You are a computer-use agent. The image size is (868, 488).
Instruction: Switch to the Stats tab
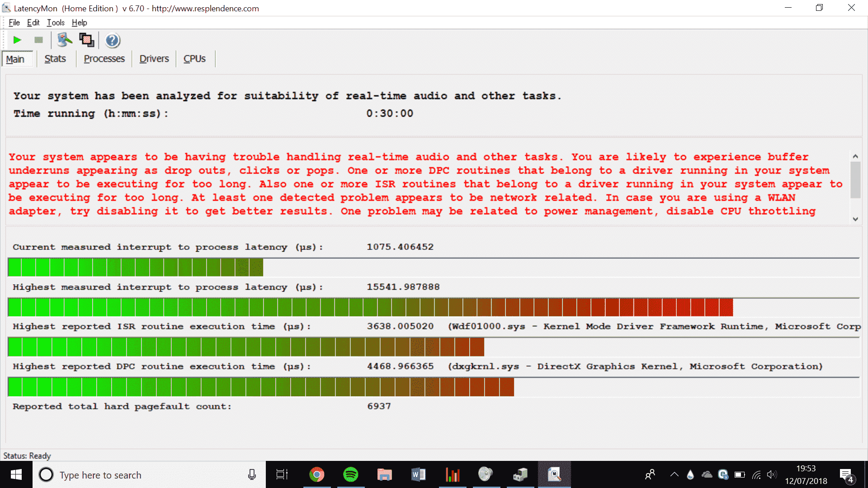55,59
